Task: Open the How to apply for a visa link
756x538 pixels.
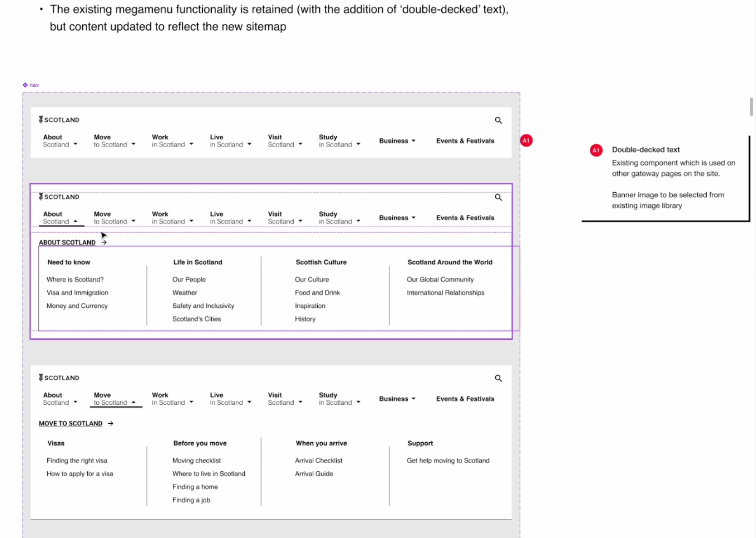Action: click(x=80, y=473)
